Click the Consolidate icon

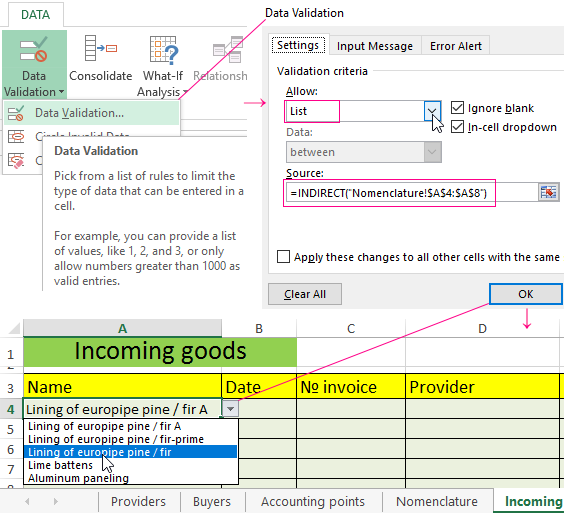coord(101,48)
